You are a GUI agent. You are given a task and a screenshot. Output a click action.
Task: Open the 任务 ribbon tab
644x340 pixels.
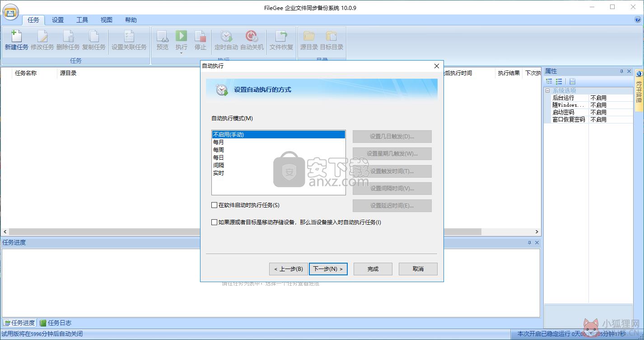coord(33,20)
